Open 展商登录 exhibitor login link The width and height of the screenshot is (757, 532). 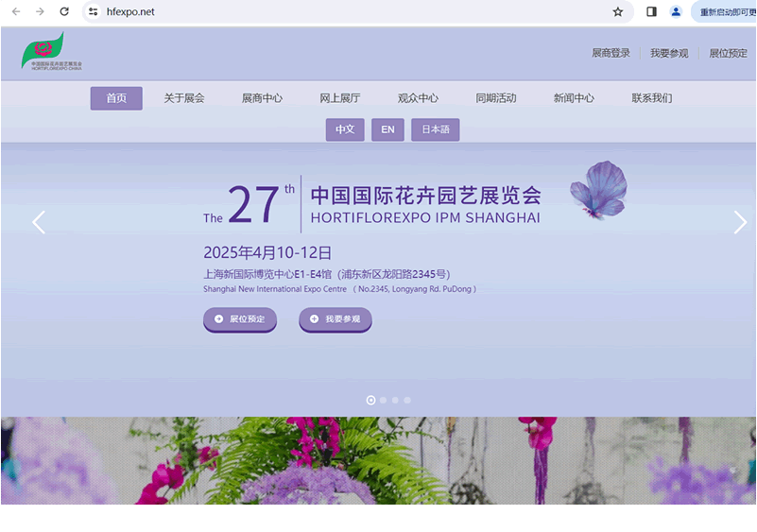coord(611,53)
